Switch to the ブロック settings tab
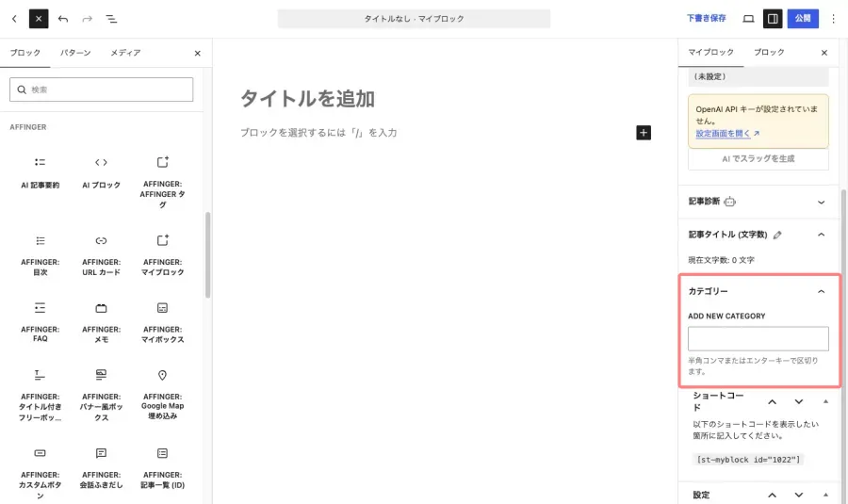The image size is (848, 504). (x=769, y=53)
